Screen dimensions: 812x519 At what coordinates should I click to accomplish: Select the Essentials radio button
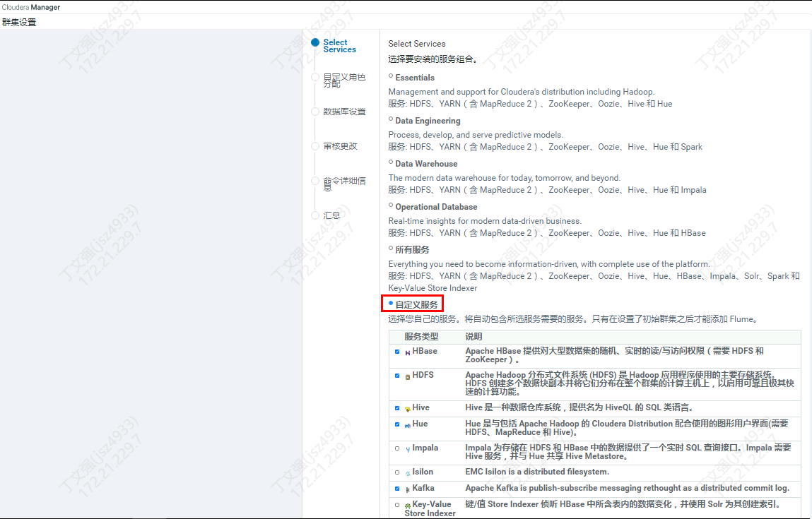pyautogui.click(x=391, y=76)
